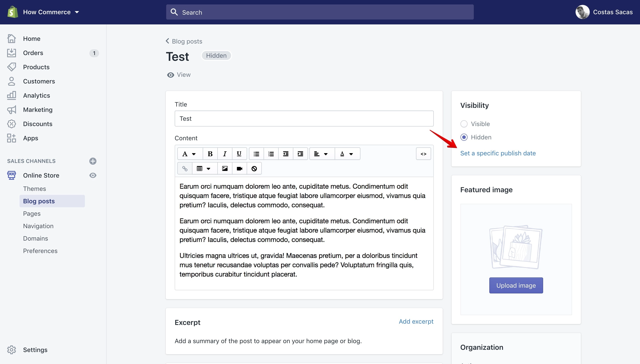The width and height of the screenshot is (640, 364).
Task: Click the insert link icon
Action: coord(185,168)
